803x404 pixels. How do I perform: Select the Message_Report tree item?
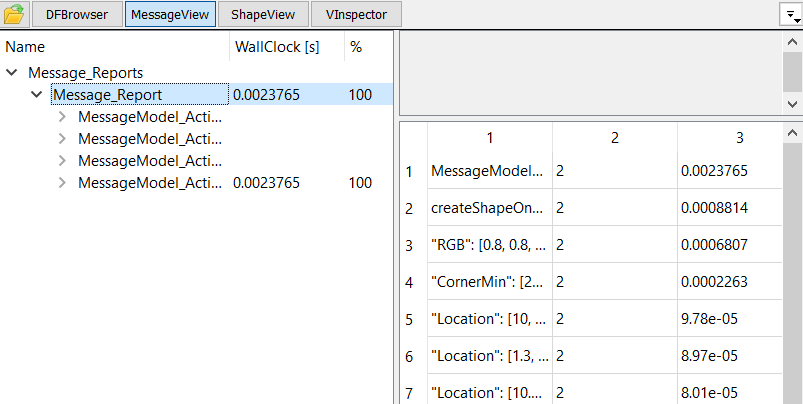pos(107,95)
